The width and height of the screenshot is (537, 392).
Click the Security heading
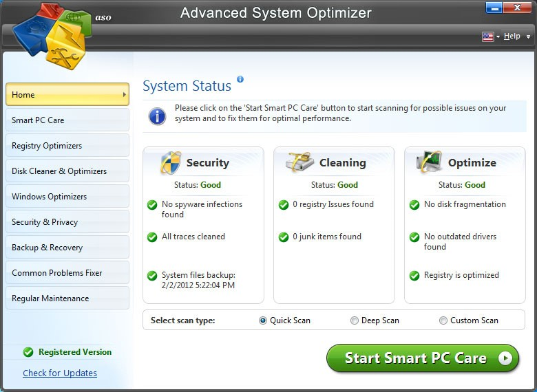click(208, 163)
